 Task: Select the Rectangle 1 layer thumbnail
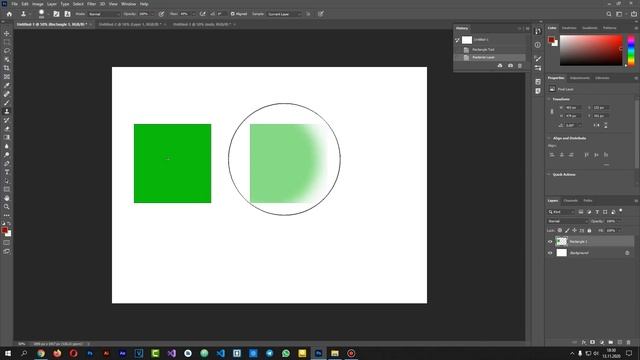click(x=562, y=242)
